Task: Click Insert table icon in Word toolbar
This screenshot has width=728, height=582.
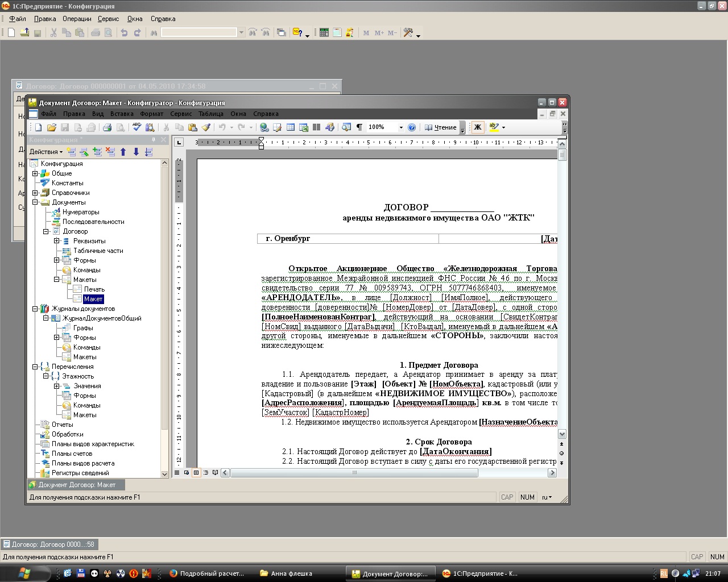Action: (291, 127)
